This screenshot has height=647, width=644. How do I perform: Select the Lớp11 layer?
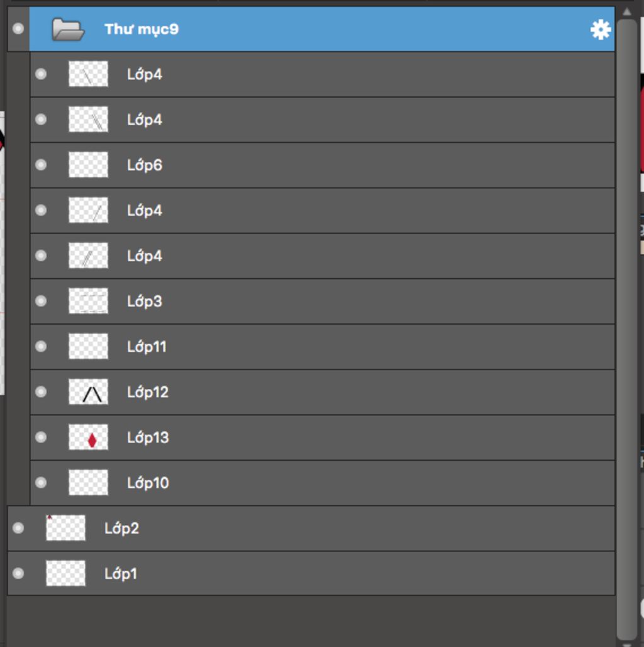(147, 347)
